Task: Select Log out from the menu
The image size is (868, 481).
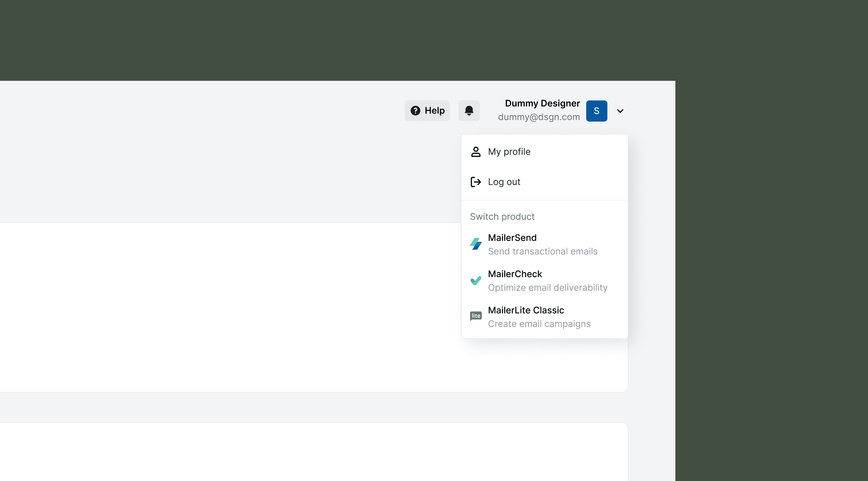Action: pyautogui.click(x=504, y=182)
